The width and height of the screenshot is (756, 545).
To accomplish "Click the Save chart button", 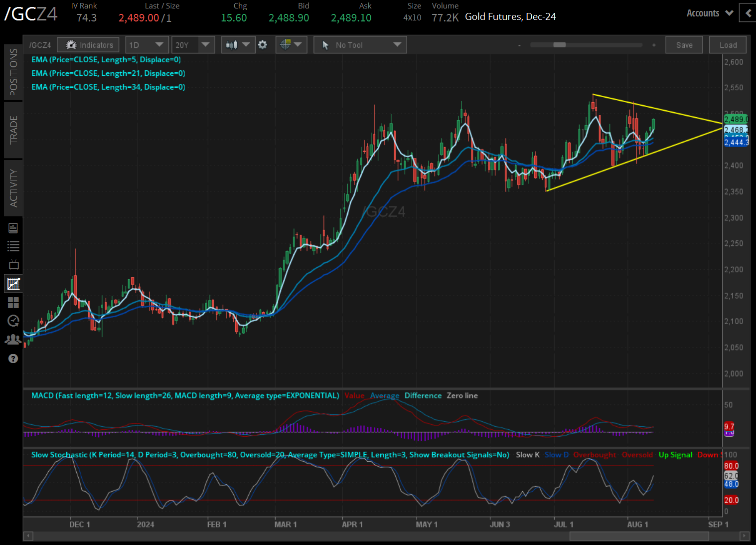I will point(684,44).
